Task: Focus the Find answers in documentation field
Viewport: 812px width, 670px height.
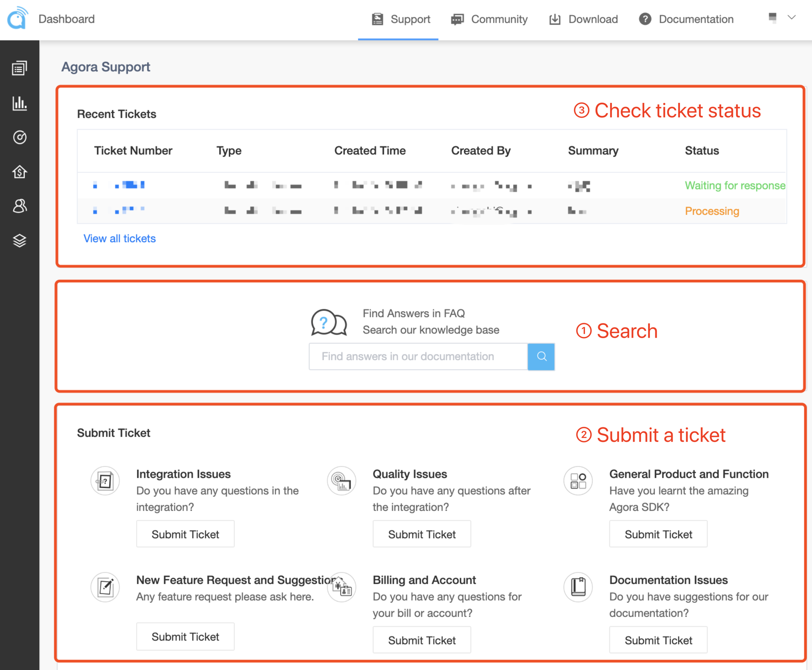Action: pos(418,356)
